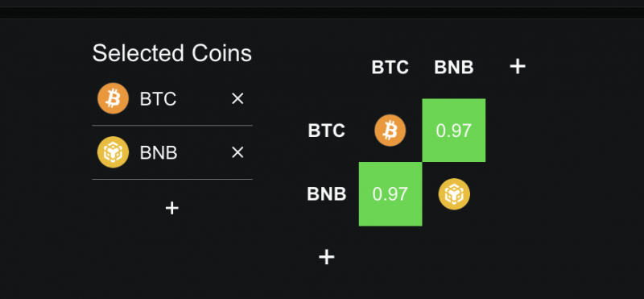Click the BNB logo inside the correlation matrix
Image resolution: width=644 pixels, height=299 pixels.
point(454,194)
